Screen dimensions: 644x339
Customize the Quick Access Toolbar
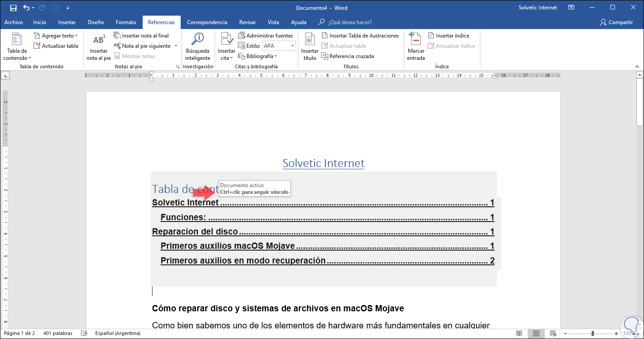coord(68,8)
